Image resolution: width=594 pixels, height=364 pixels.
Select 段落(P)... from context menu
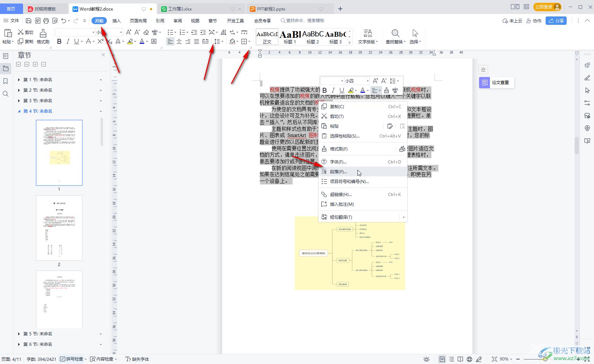(x=363, y=171)
